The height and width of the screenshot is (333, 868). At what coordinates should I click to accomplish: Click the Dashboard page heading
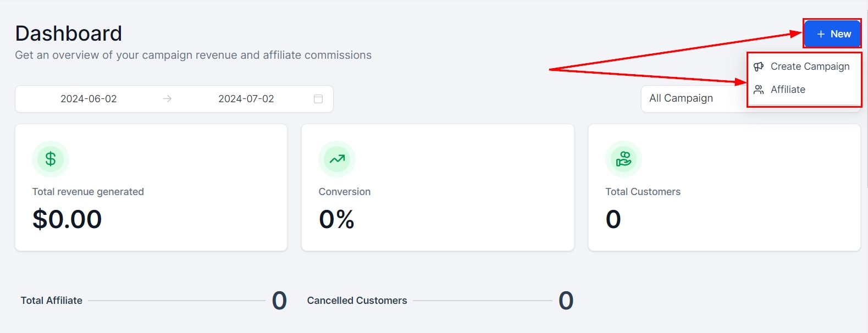click(x=69, y=34)
